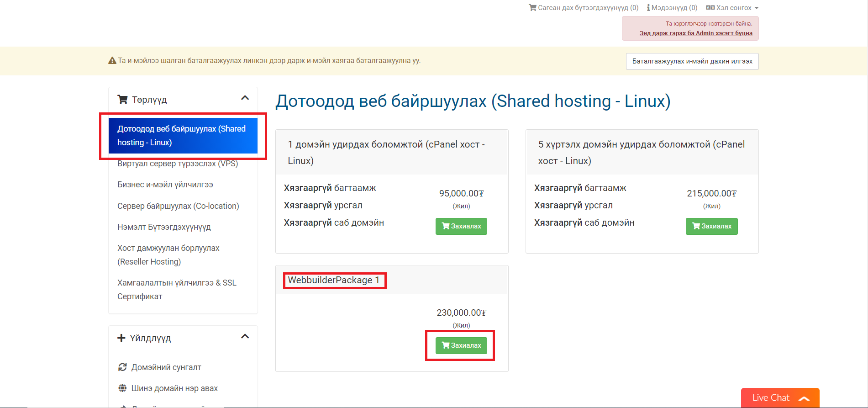Viewport: 868px width, 408px height.
Task: Click the cart icon beside Төрлүүд heading
Action: pos(122,99)
